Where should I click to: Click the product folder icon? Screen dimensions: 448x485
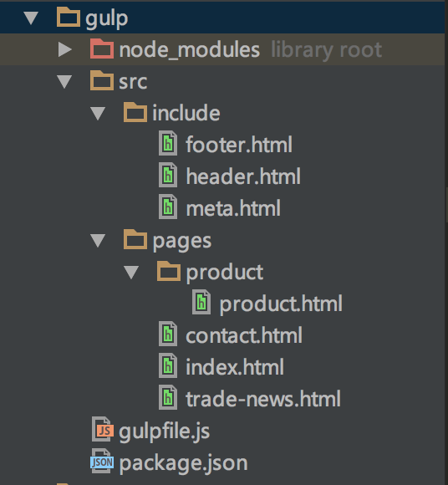pyautogui.click(x=169, y=271)
